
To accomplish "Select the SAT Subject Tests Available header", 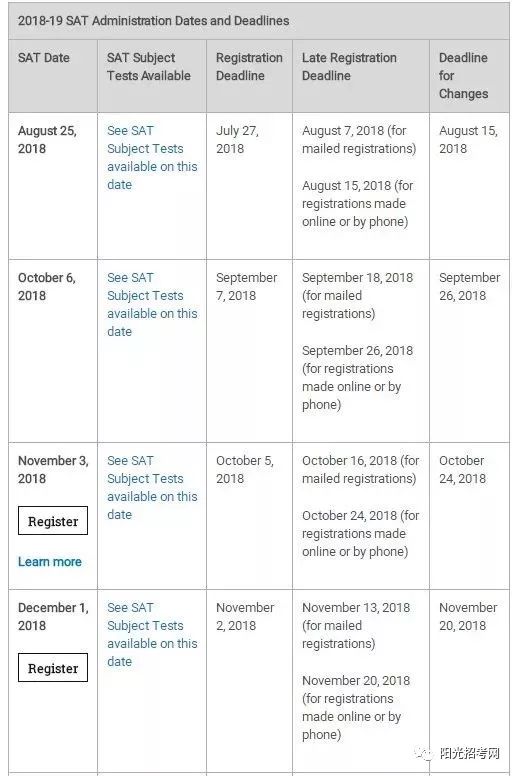I will point(149,67).
